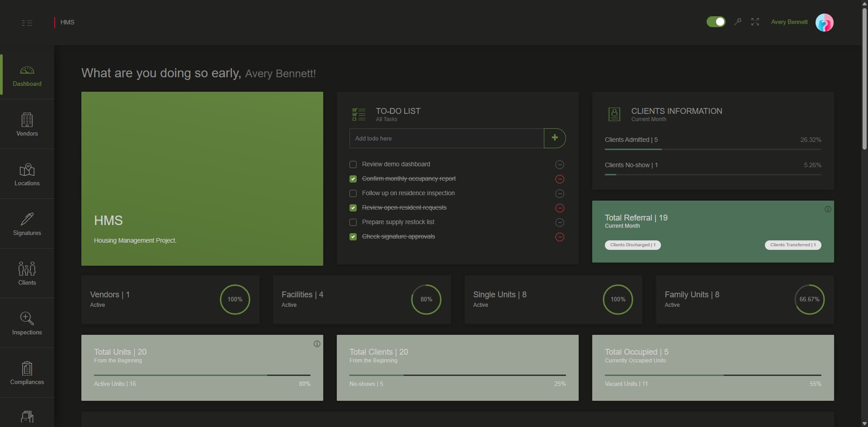
Task: Open Inspections from the sidebar
Action: click(27, 323)
